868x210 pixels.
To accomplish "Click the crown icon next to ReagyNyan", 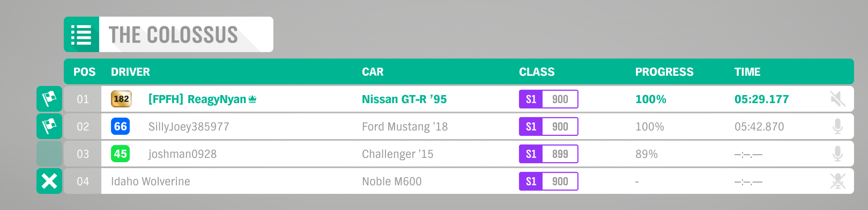I will (253, 99).
